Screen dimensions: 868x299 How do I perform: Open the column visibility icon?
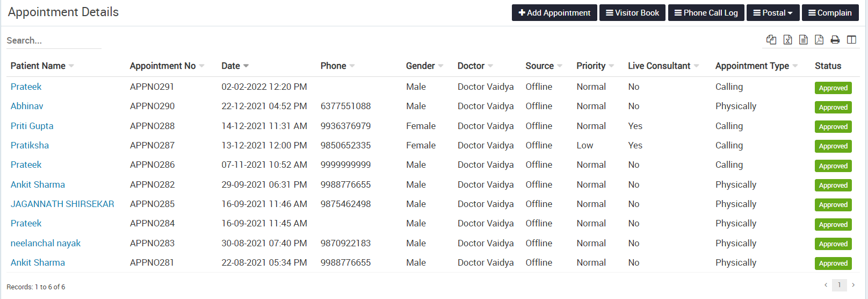[851, 39]
